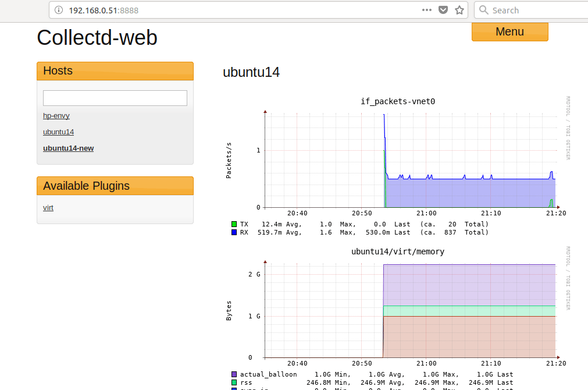Click the green rss legend swatch
Image resolution: width=588 pixels, height=390 pixels.
[234, 382]
